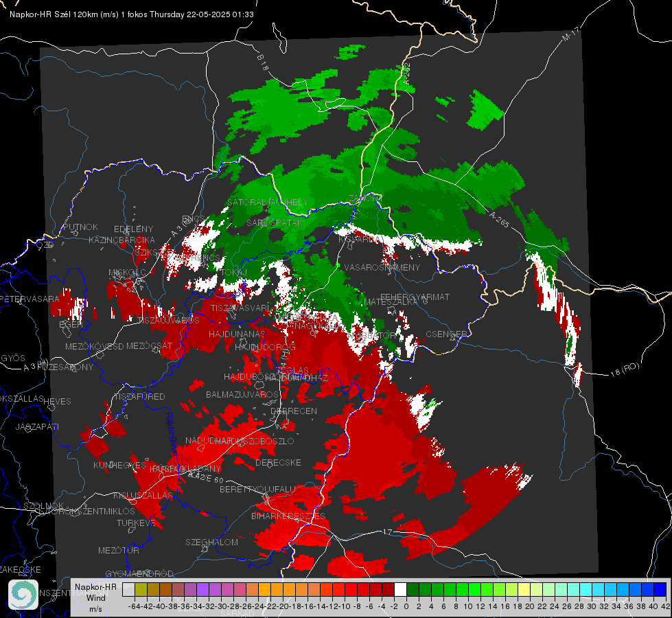
Task: Click the B 18 road label
Action: pos(263,62)
